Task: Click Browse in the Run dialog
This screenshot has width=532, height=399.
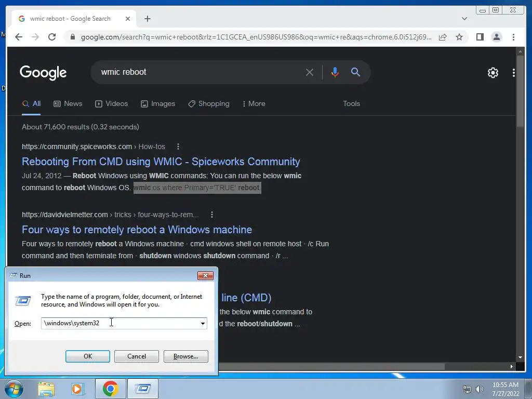Action: click(x=185, y=356)
